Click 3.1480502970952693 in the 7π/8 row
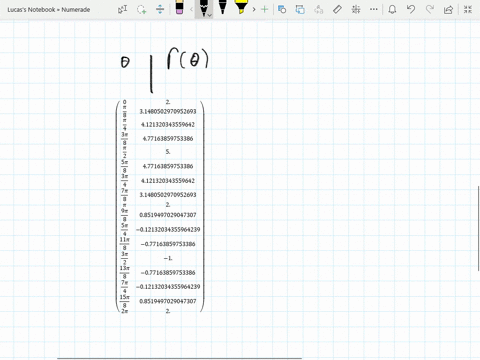The image size is (480, 360). pyautogui.click(x=168, y=195)
